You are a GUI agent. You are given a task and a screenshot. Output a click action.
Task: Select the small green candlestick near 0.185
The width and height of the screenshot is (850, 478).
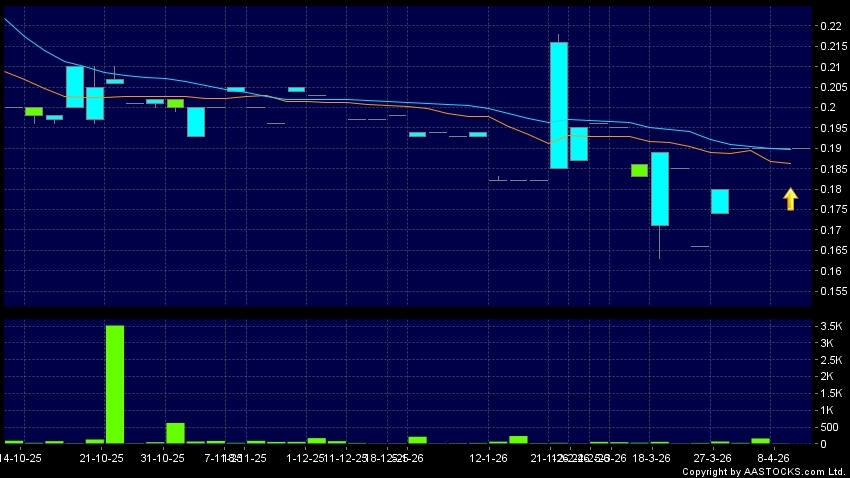639,170
